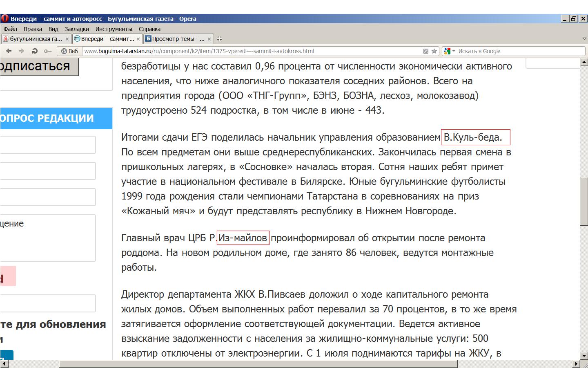Image resolution: width=588 pixels, height=368 pixels.
Task: Open a new tab with plus button
Action: 219,39
